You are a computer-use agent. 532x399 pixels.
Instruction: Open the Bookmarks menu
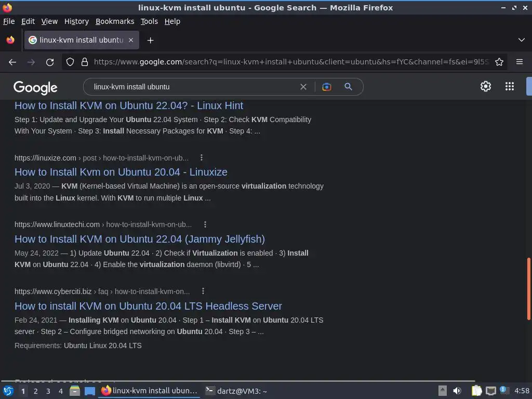(115, 21)
